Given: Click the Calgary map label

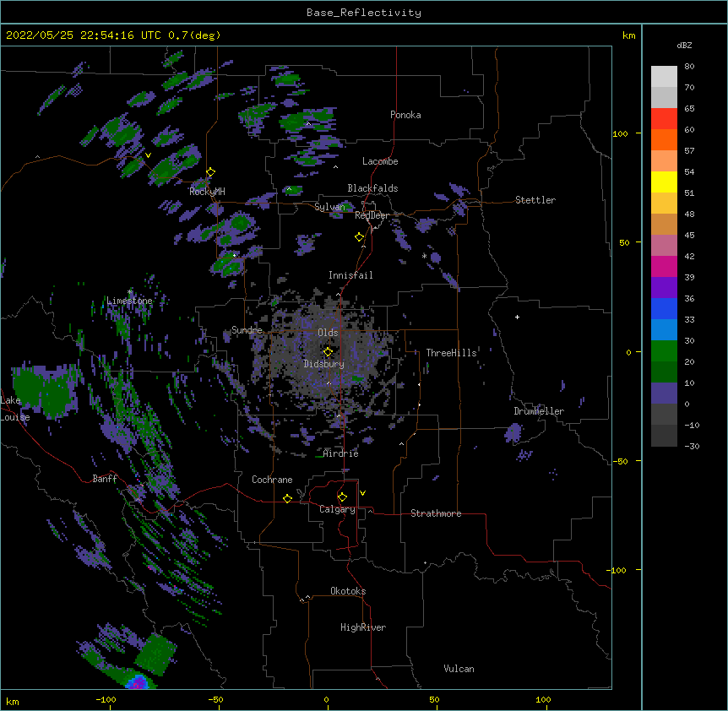Looking at the screenshot, I should click(337, 509).
